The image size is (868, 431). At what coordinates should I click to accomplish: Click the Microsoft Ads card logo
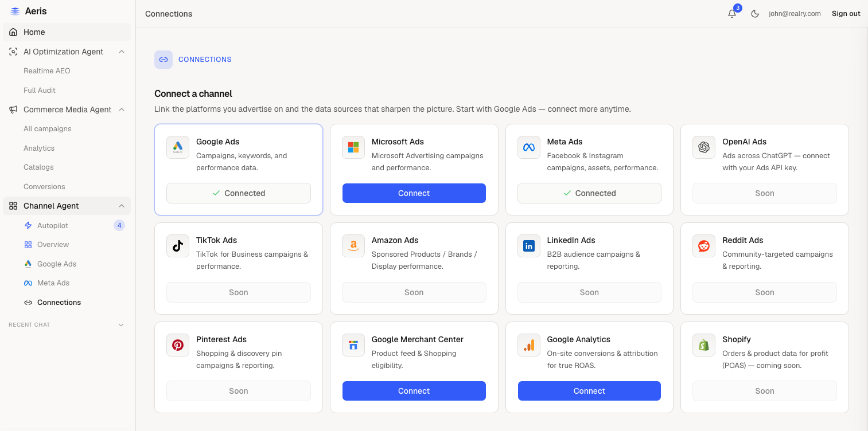353,147
